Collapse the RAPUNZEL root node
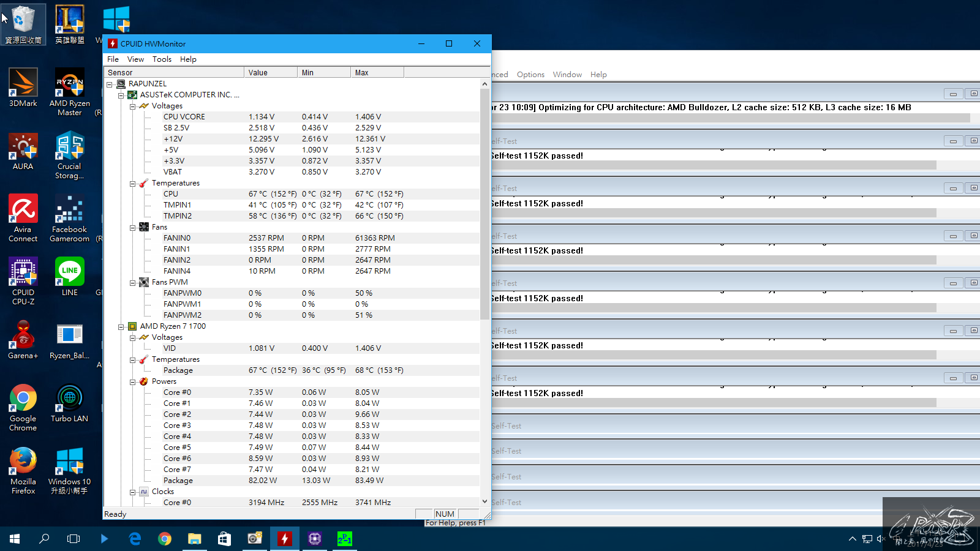This screenshot has width=980, height=551. click(x=110, y=84)
